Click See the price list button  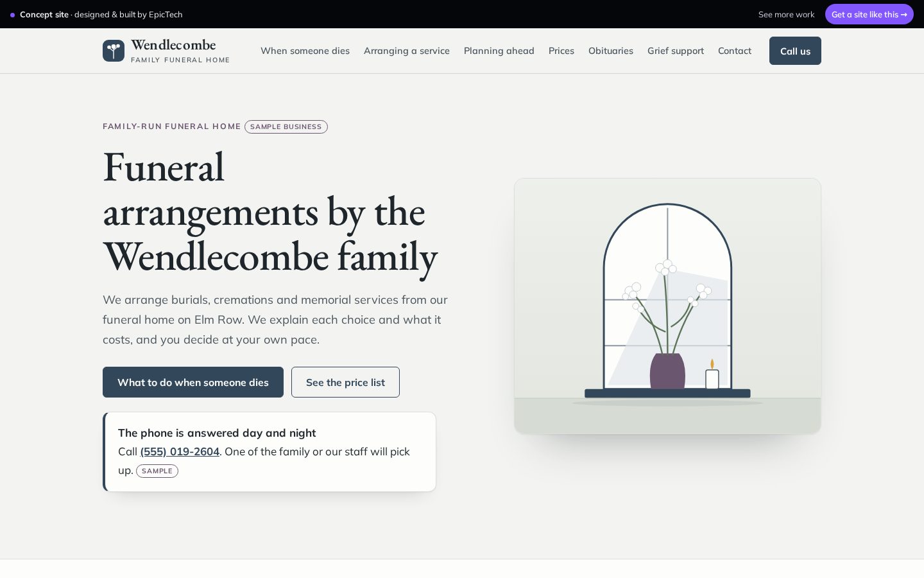345,382
